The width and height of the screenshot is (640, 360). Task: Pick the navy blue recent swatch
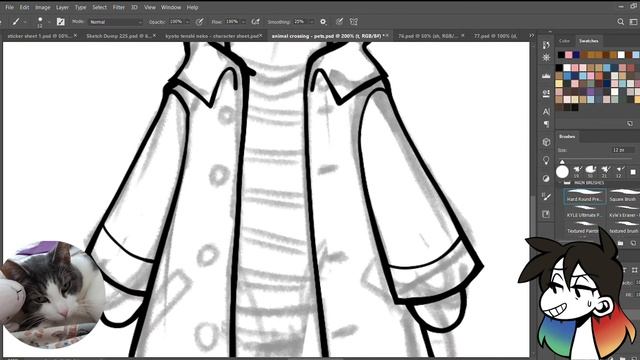[576, 55]
